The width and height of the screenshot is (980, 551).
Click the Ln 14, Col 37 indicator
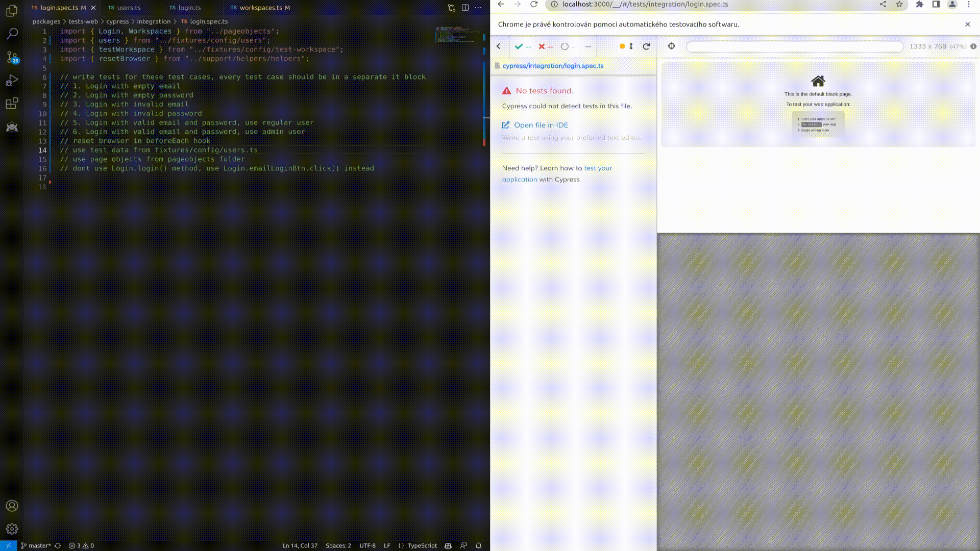click(300, 545)
